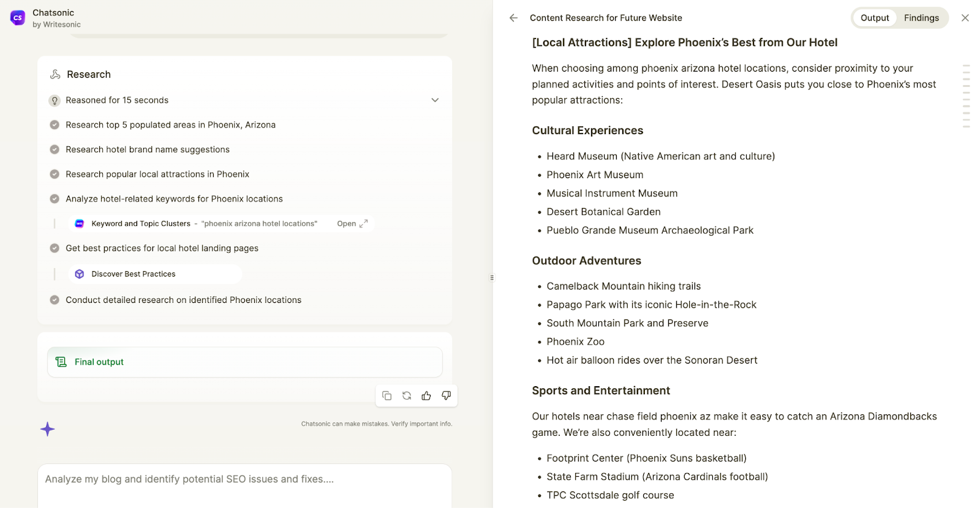Switch to the Output tab
This screenshot has height=508, width=980.
875,18
